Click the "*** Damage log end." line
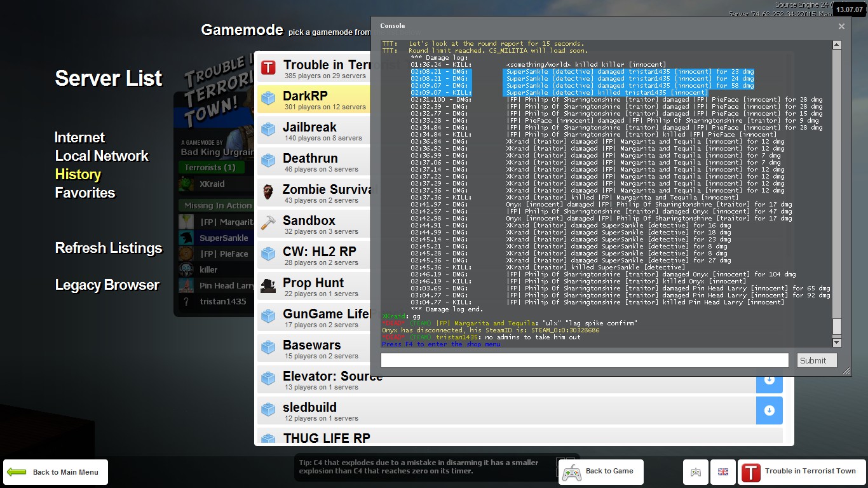This screenshot has width=868, height=488. [x=448, y=309]
